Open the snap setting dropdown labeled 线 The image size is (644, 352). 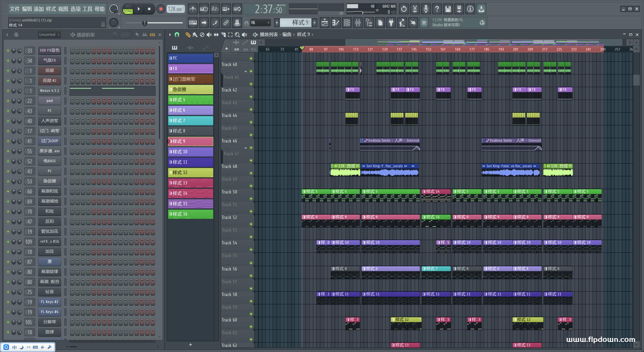tap(260, 23)
